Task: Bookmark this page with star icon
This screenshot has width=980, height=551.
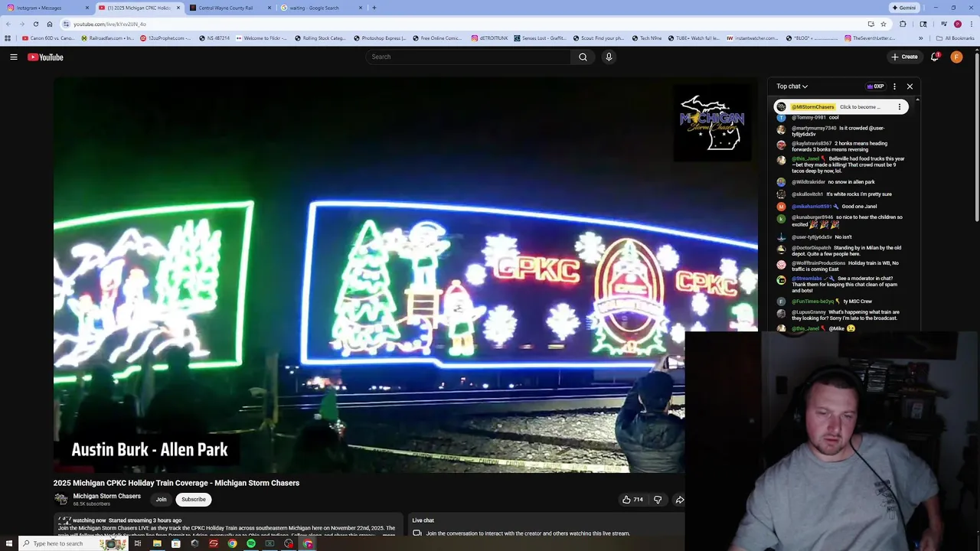Action: [883, 24]
